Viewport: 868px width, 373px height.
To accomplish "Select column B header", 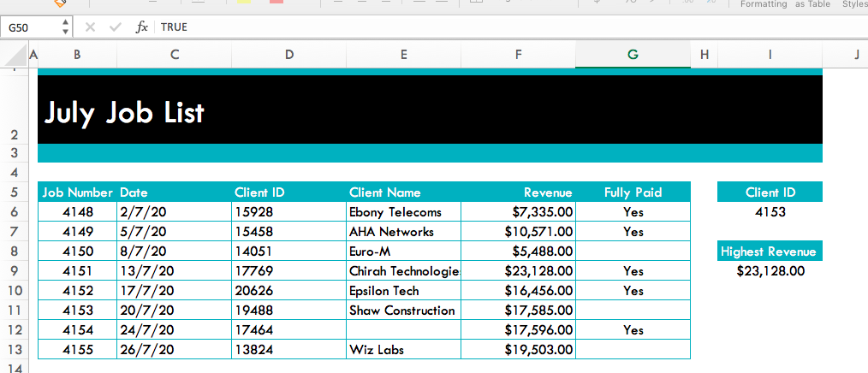I will tap(77, 55).
